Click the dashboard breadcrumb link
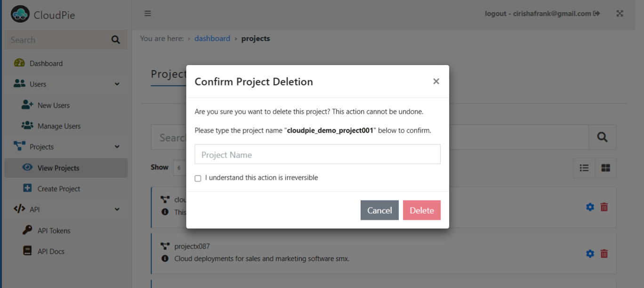Screen dimensions: 644x288 tap(212, 39)
